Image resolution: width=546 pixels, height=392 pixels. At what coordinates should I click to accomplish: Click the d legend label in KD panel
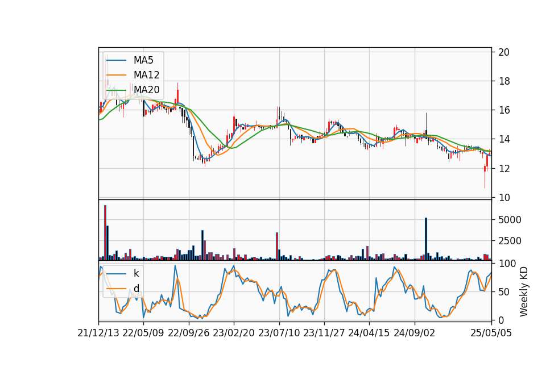pos(136,289)
